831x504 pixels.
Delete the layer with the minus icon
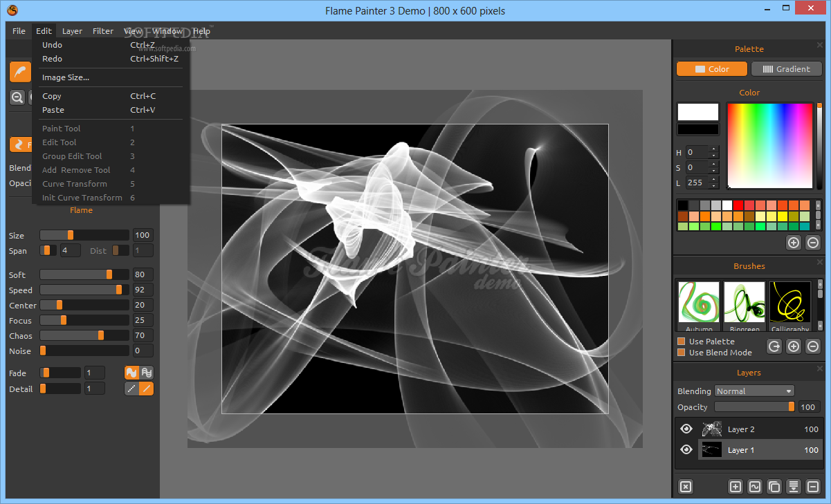click(x=813, y=487)
